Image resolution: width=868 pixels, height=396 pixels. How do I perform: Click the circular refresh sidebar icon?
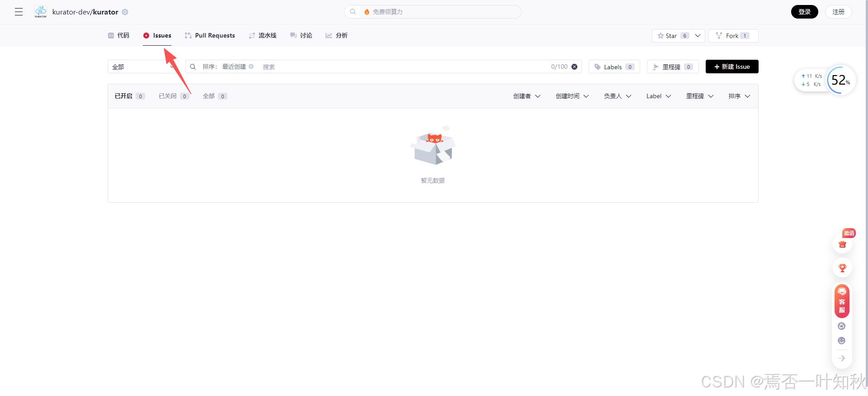point(842,326)
